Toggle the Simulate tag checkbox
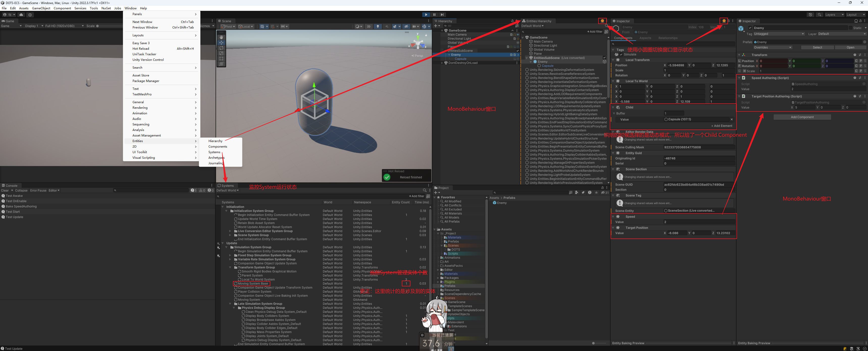 click(621, 55)
